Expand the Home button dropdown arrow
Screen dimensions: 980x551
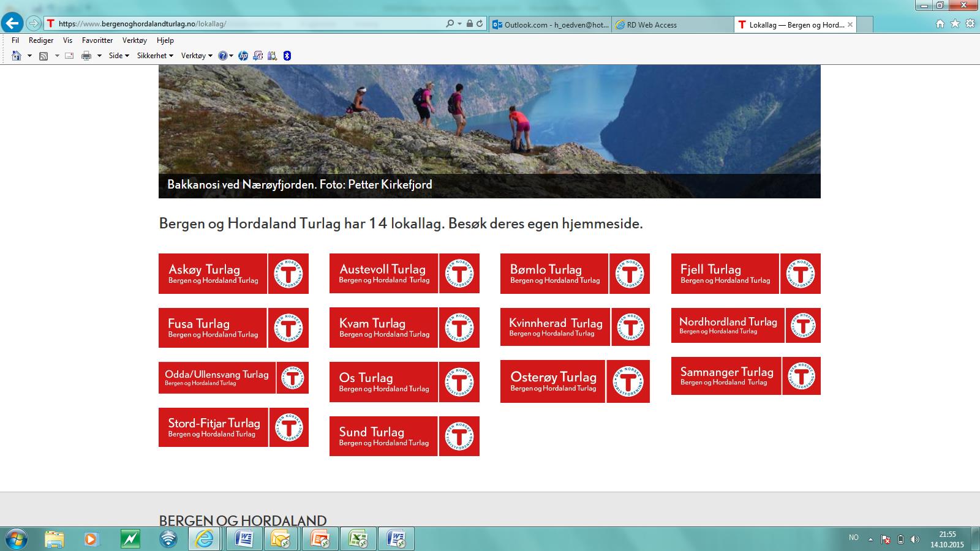(x=29, y=56)
